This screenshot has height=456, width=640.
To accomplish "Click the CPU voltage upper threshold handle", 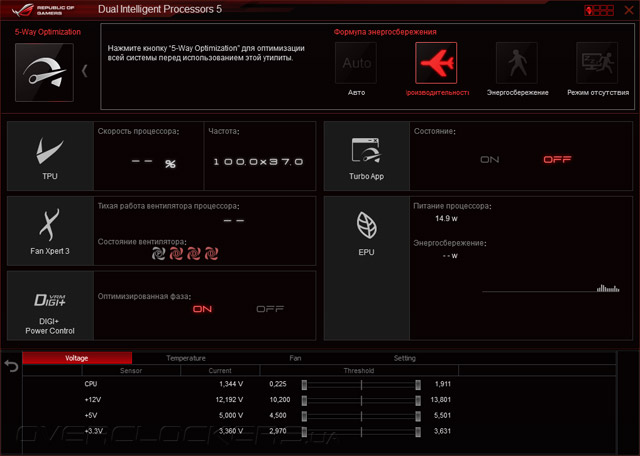I will tap(418, 385).
